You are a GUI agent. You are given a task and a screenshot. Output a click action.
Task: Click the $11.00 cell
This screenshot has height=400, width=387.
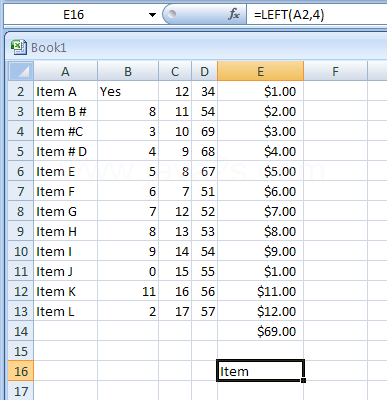click(261, 291)
